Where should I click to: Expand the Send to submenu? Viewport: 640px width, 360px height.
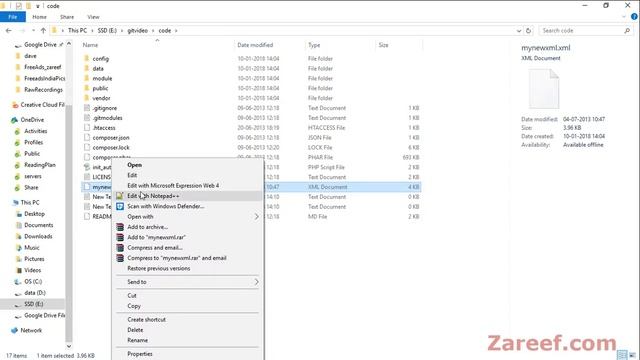coord(188,282)
